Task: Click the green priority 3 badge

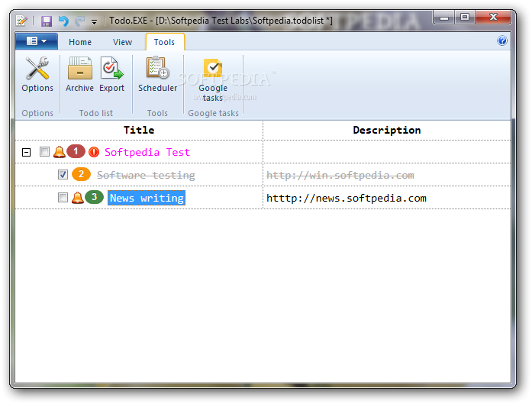Action: coord(94,197)
